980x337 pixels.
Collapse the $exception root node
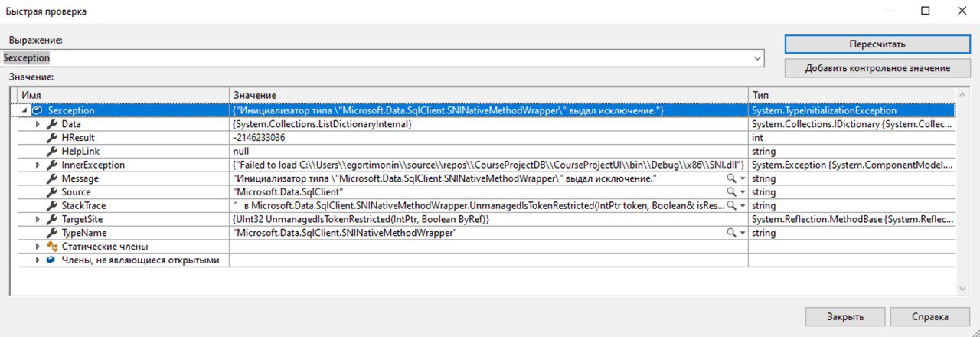coord(24,110)
